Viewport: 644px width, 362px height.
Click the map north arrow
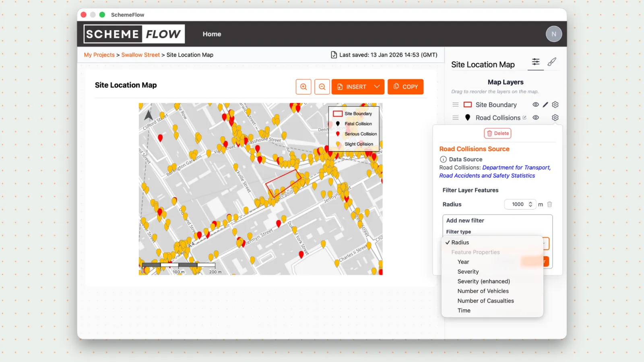coord(149,115)
